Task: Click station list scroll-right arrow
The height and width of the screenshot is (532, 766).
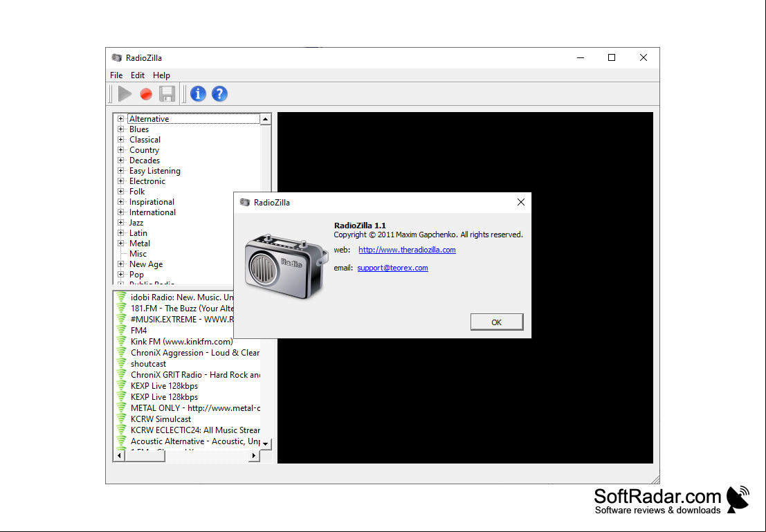Action: point(253,455)
